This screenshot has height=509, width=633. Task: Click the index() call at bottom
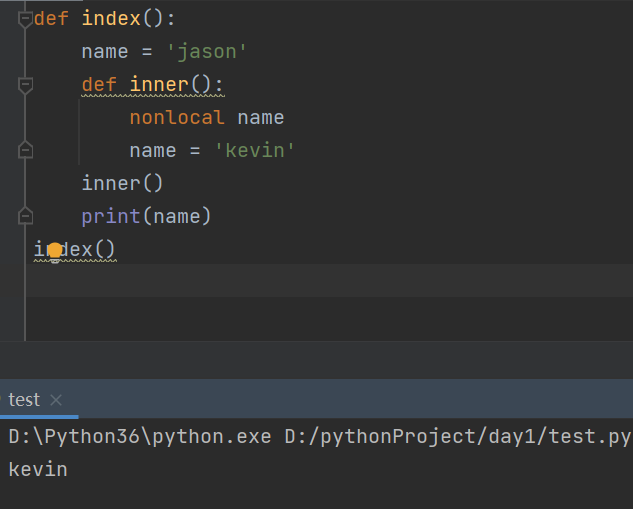[x=75, y=249]
